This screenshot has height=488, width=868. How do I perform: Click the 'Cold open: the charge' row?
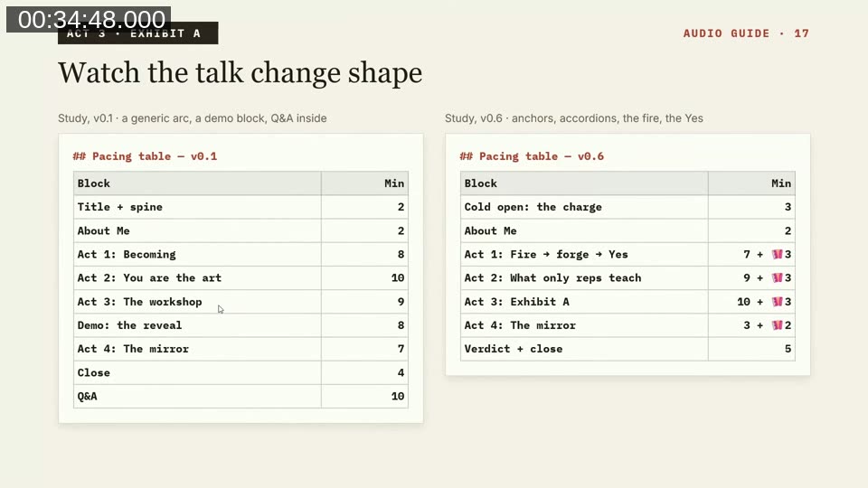pyautogui.click(x=627, y=207)
